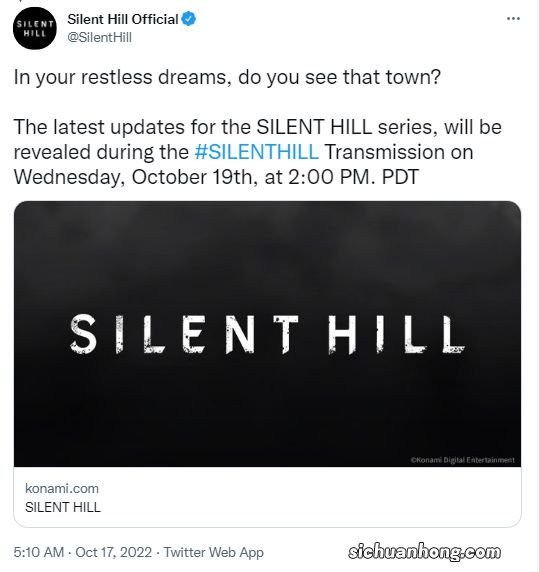Image resolution: width=539 pixels, height=572 pixels.
Task: Click the "In your restless dreams" sentence
Action: pyautogui.click(x=227, y=77)
